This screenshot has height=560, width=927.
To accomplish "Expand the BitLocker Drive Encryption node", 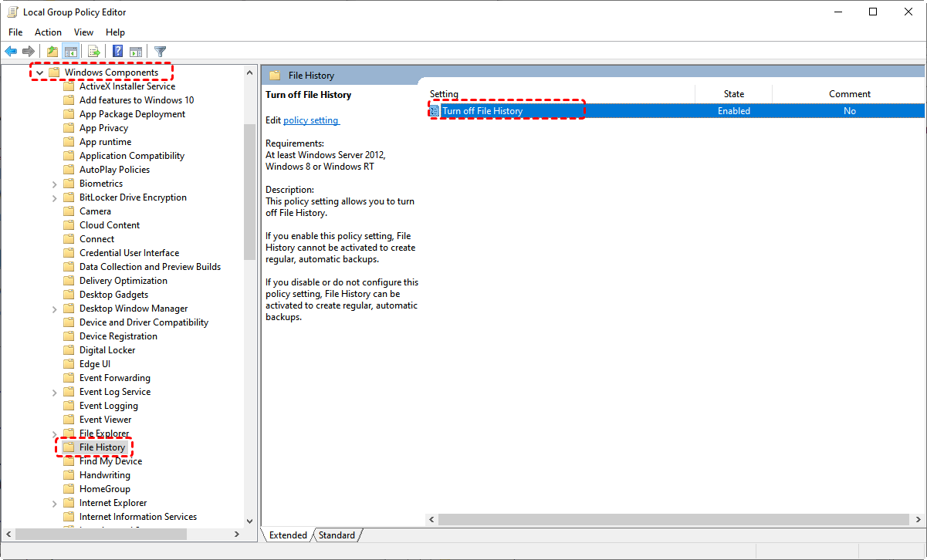I will point(54,197).
